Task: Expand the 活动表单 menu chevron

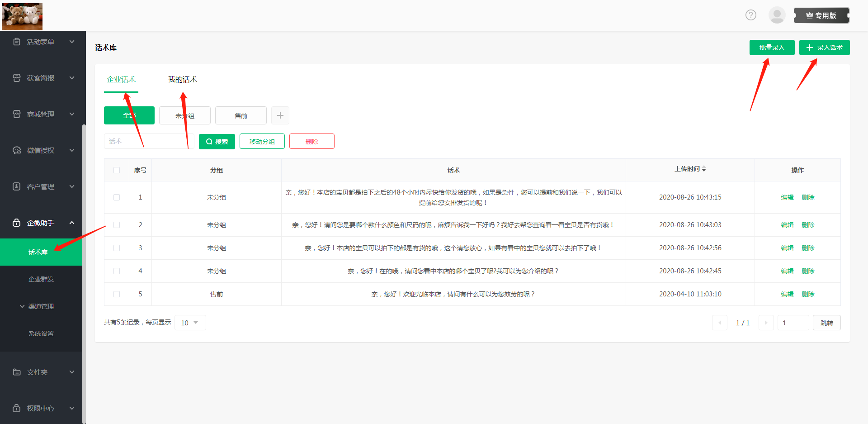Action: click(x=72, y=42)
